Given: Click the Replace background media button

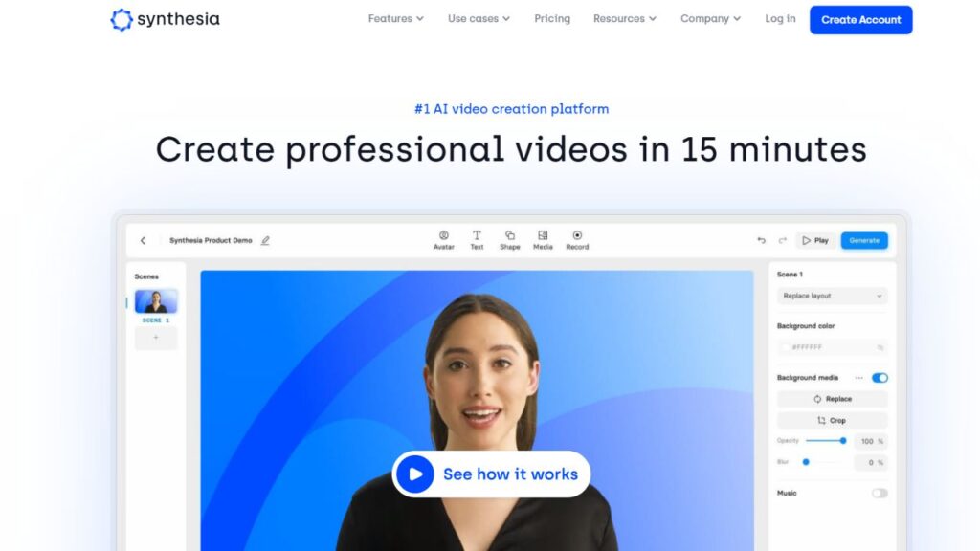Looking at the screenshot, I should pos(832,399).
